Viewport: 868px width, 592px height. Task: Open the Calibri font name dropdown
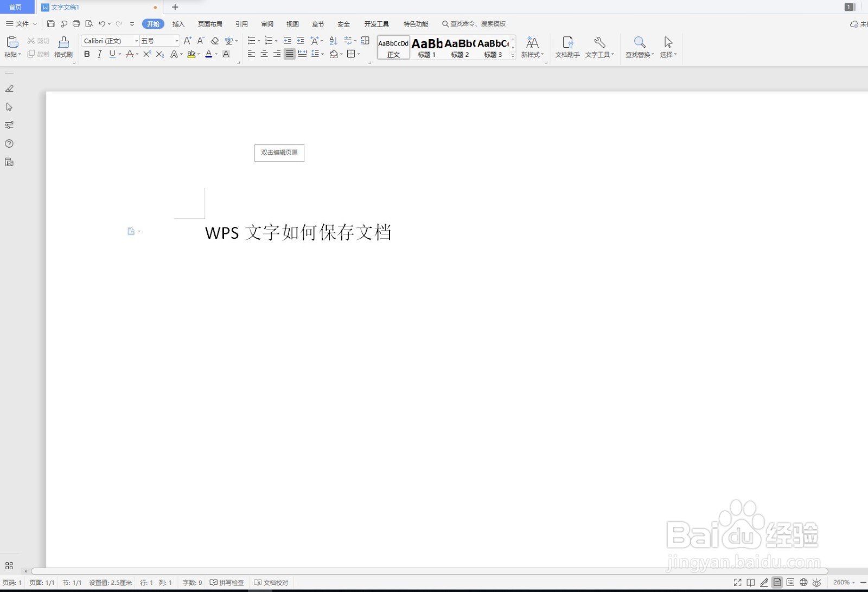[x=137, y=41]
